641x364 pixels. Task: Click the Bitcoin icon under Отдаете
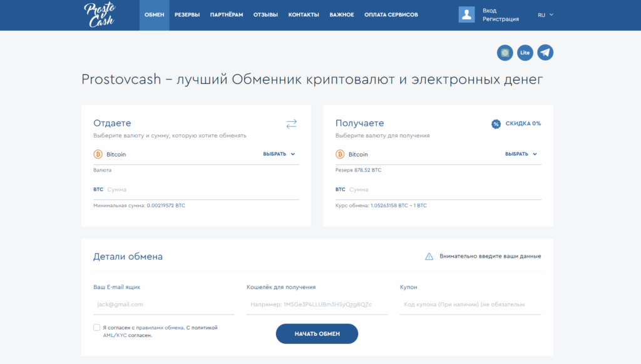[98, 154]
